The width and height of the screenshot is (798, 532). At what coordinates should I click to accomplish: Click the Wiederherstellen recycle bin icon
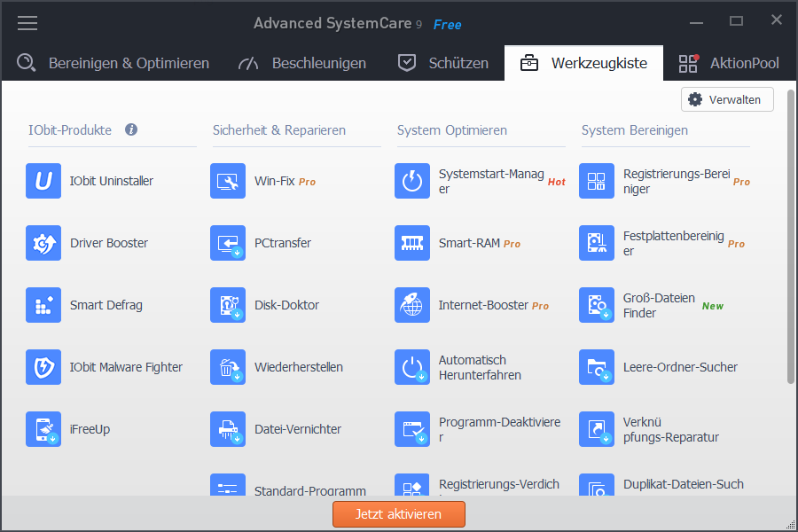228,367
